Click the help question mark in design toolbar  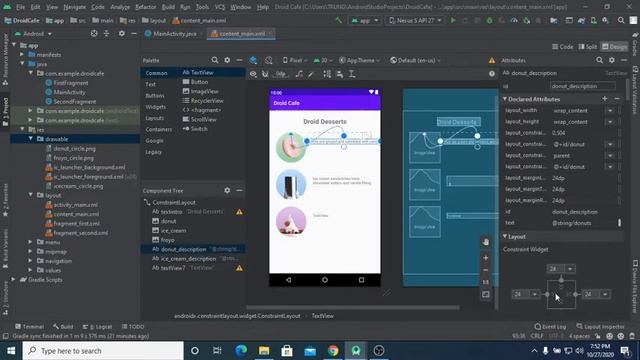[492, 74]
